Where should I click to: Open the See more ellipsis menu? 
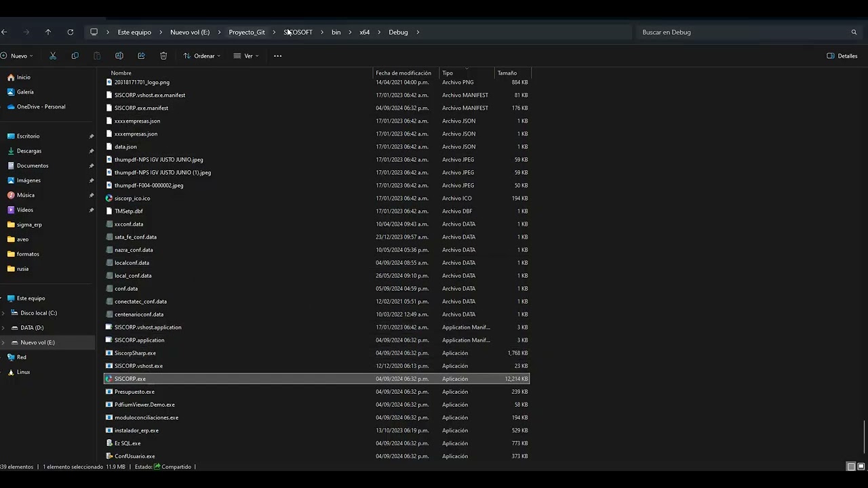click(277, 56)
